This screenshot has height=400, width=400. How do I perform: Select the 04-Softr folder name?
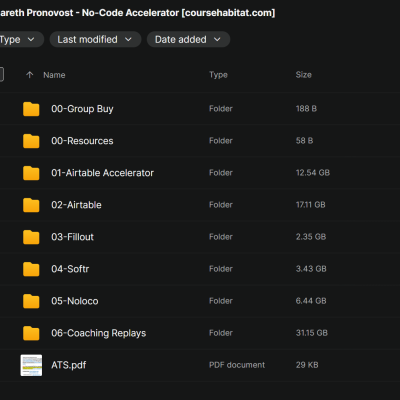[x=70, y=269]
